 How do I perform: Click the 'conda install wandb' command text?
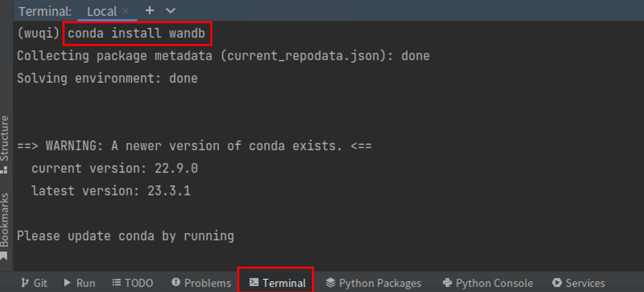[136, 33]
